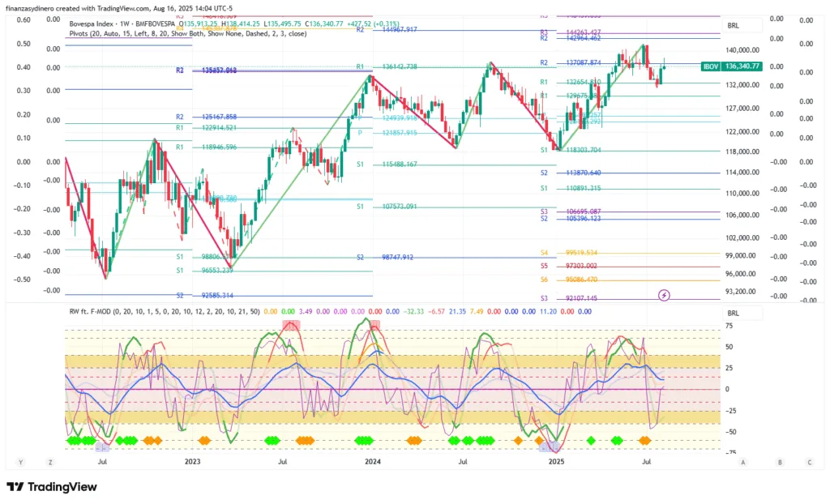The height and width of the screenshot is (504, 830).
Task: Click the R2 142964.462 pivot level
Action: pos(571,38)
